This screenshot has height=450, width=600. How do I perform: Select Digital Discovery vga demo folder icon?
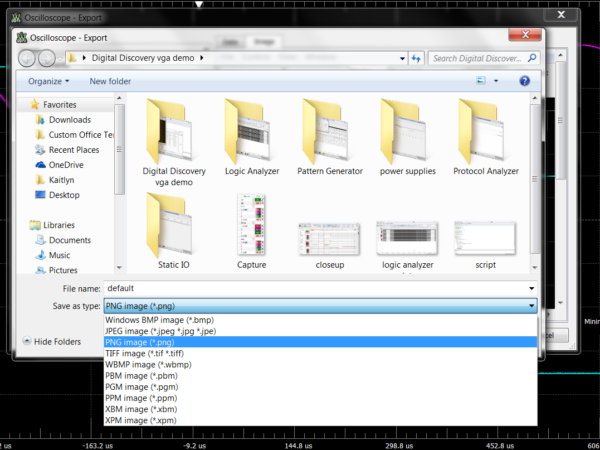click(169, 131)
